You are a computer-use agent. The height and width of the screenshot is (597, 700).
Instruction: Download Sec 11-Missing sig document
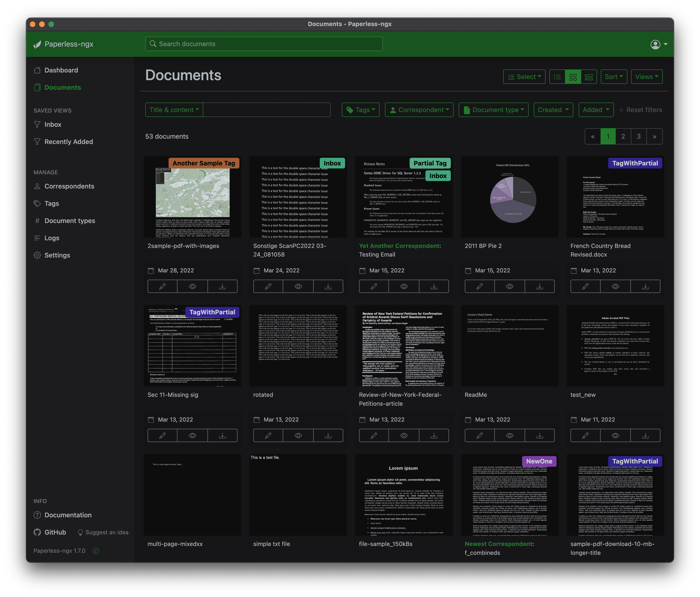point(222,436)
